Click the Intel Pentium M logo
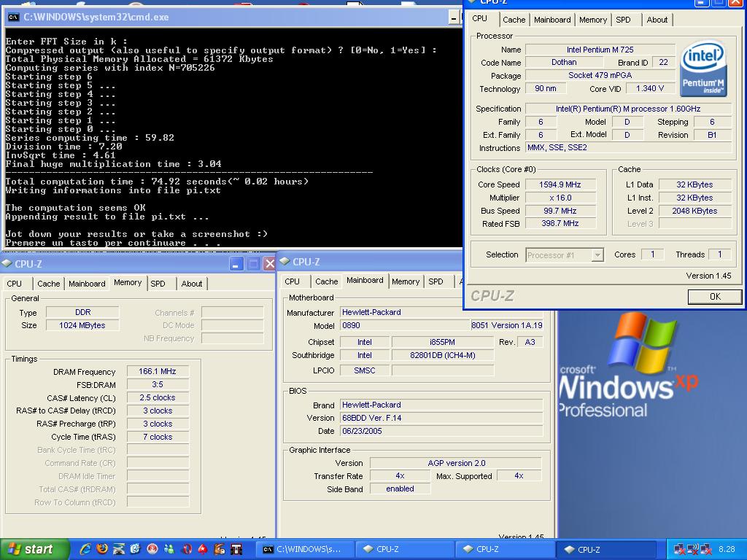This screenshot has width=747, height=560. coord(703,69)
